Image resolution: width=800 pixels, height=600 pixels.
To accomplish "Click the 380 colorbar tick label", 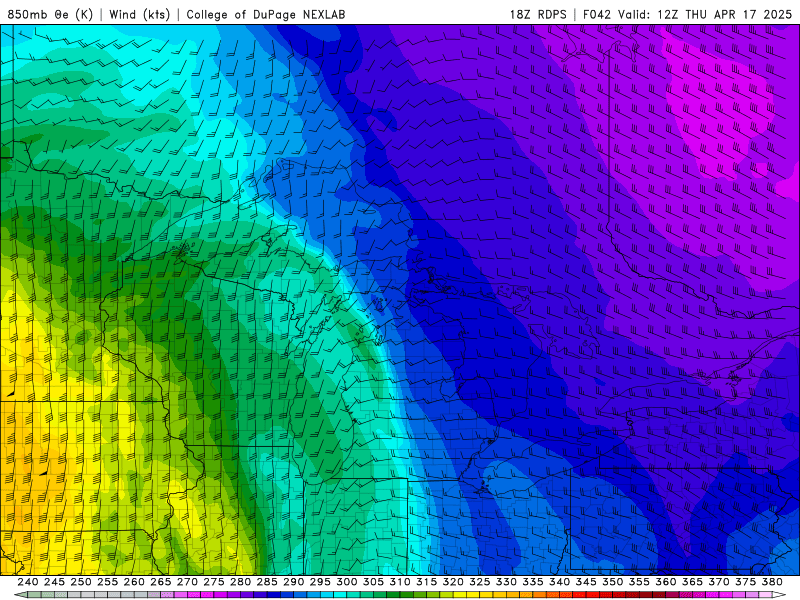I will click(x=772, y=582).
